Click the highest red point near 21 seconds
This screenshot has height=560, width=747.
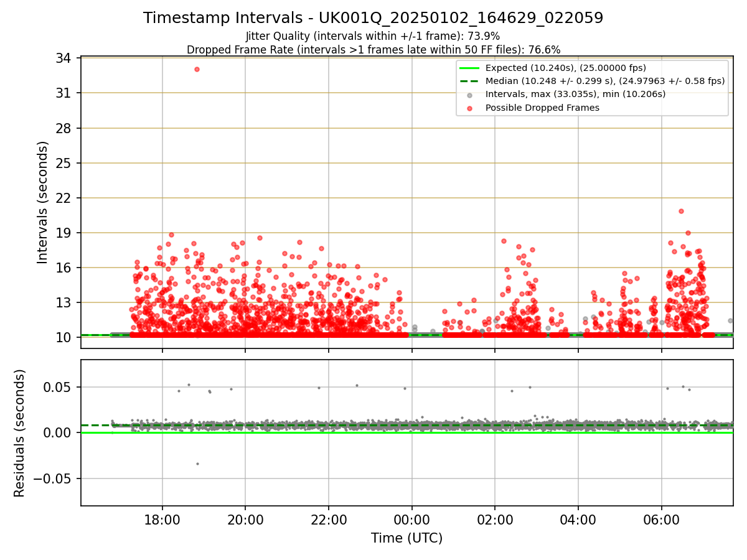681,211
